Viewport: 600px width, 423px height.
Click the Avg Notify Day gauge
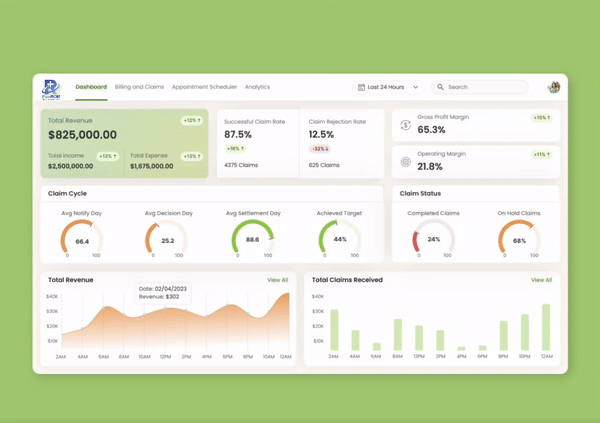[82, 240]
